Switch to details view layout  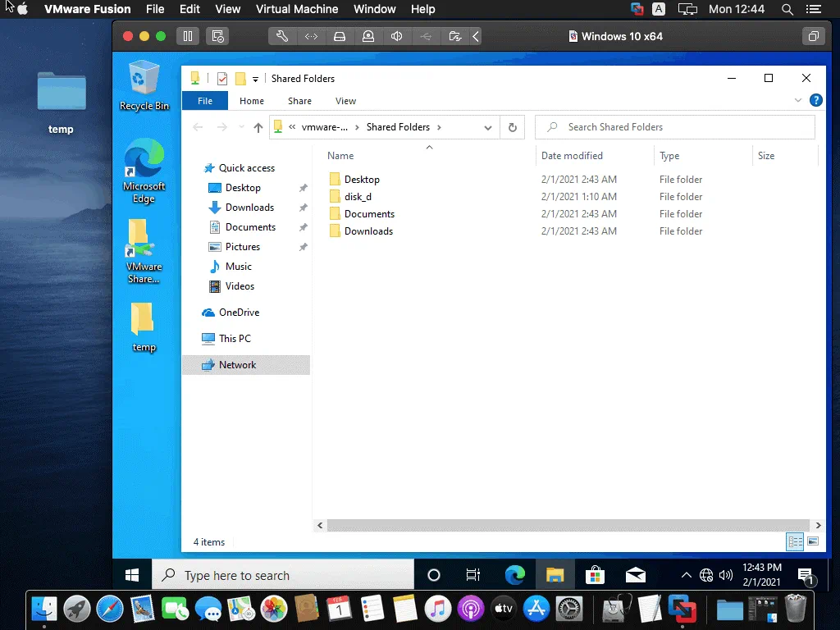click(794, 541)
